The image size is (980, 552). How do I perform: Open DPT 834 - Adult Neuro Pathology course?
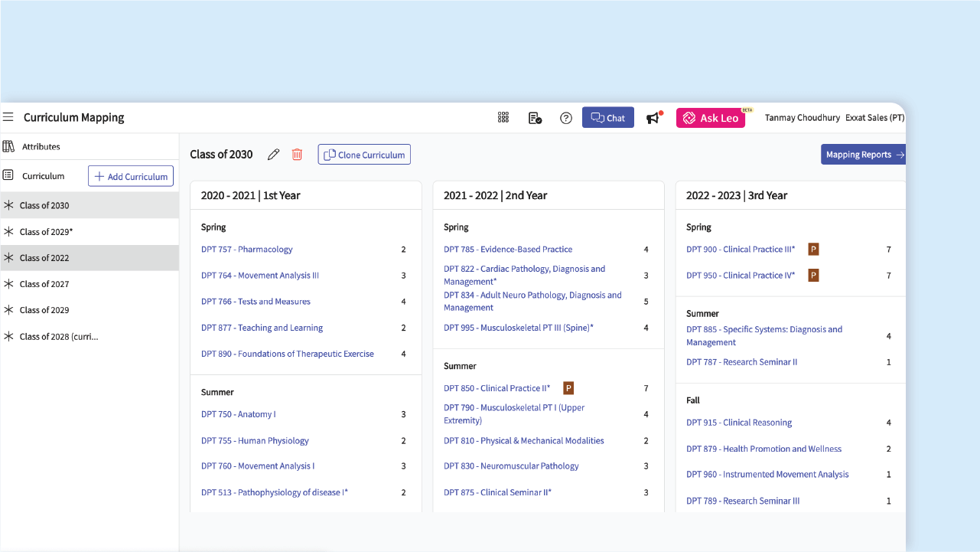click(533, 301)
